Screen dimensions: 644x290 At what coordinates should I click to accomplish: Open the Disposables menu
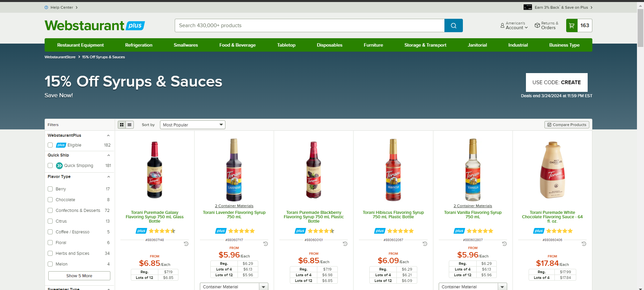[330, 45]
